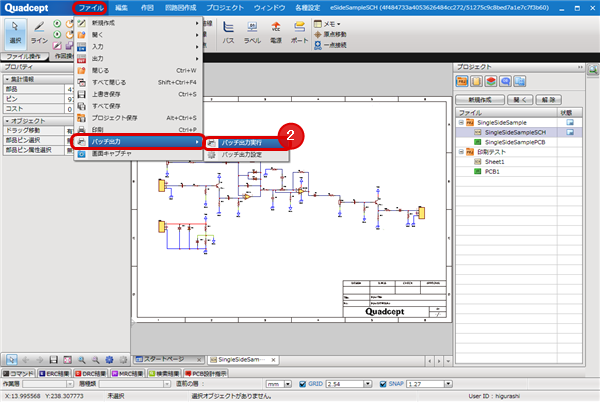The height and width of the screenshot is (402, 600).
Task: Open the SNAP value dropdown showing 1.27
Action: pyautogui.click(x=448, y=384)
